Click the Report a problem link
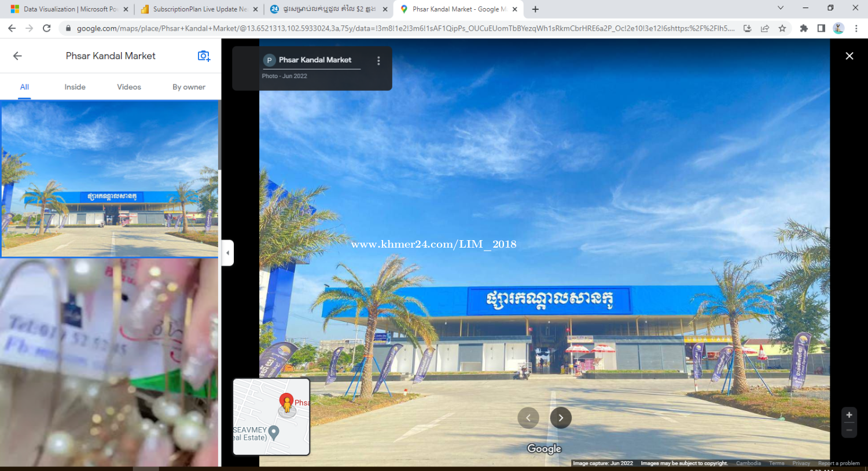 (838, 463)
